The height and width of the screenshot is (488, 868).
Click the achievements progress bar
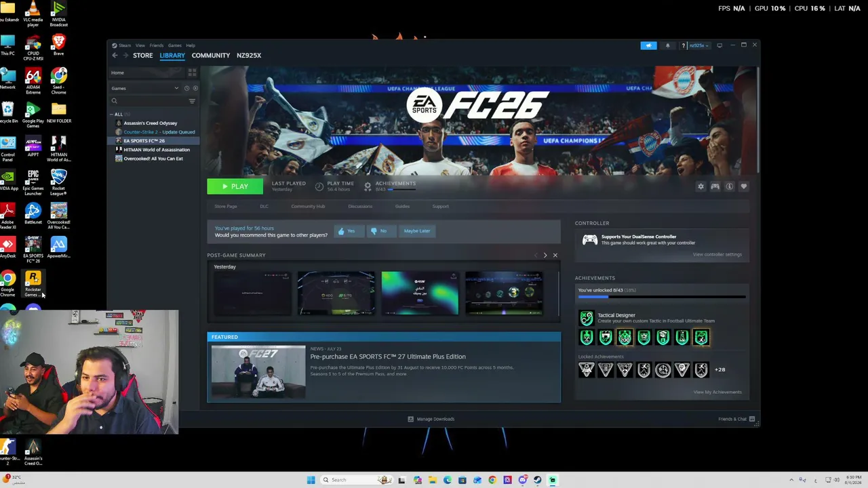(x=662, y=297)
